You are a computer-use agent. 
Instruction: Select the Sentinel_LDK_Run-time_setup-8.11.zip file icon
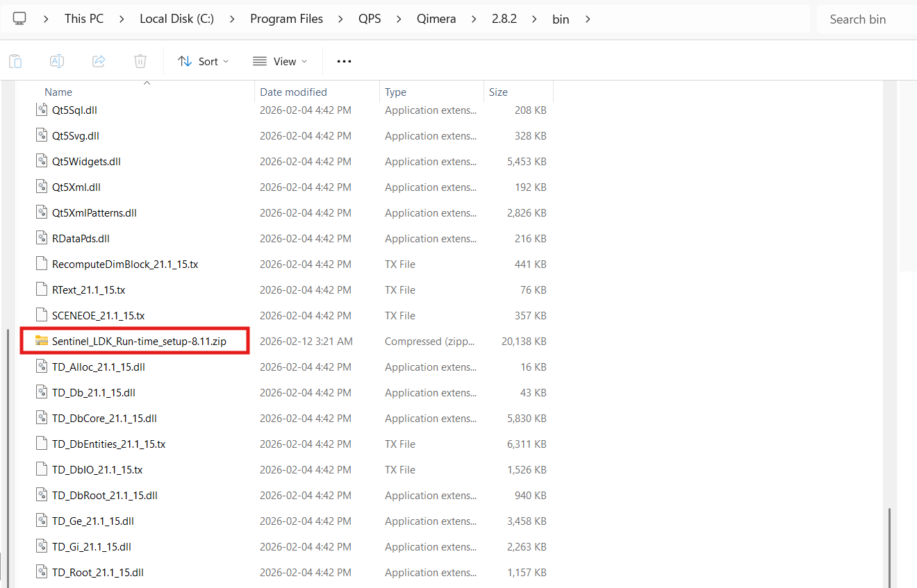tap(42, 341)
